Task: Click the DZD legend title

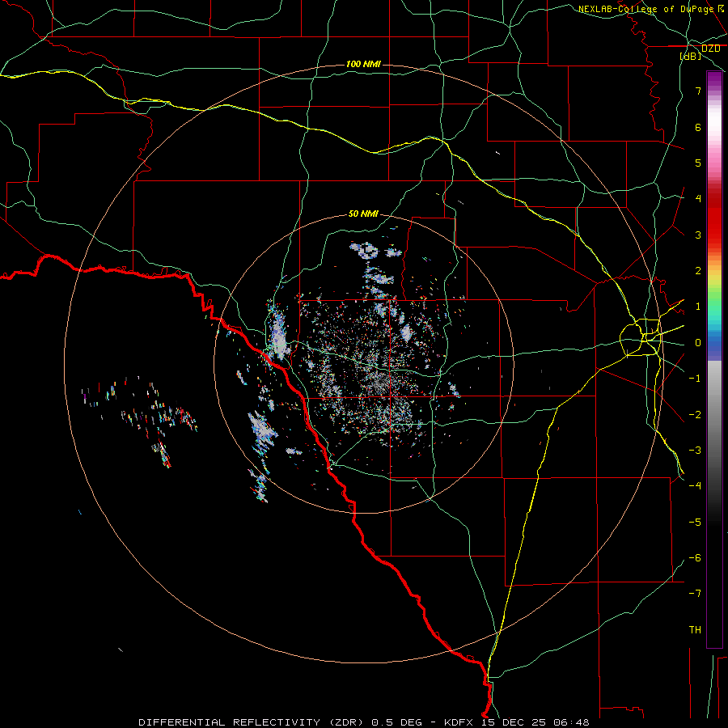Action: [x=710, y=49]
